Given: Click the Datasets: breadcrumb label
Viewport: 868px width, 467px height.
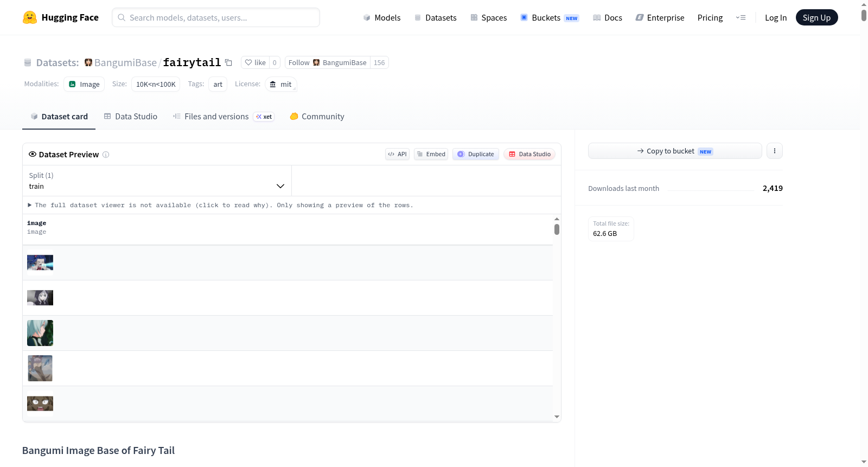Looking at the screenshot, I should (x=58, y=62).
